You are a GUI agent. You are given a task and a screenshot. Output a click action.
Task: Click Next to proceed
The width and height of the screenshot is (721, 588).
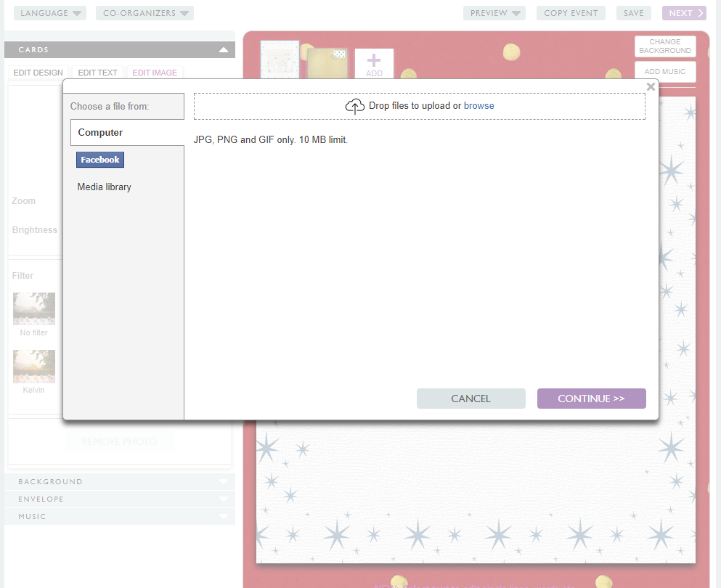click(683, 13)
